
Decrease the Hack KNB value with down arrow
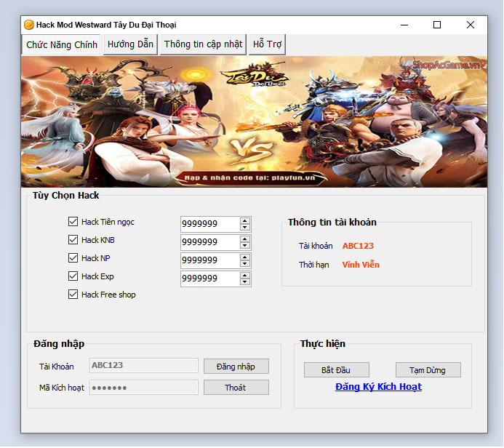[x=245, y=246]
